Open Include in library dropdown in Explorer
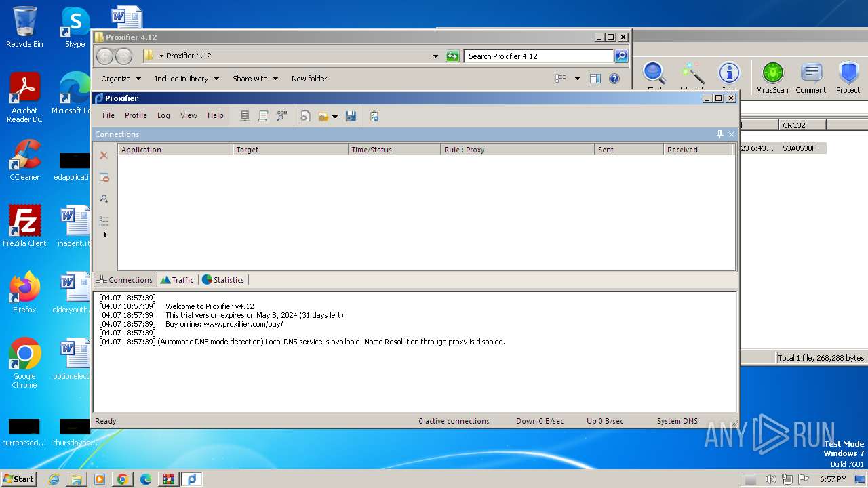The image size is (868, 488). click(186, 79)
